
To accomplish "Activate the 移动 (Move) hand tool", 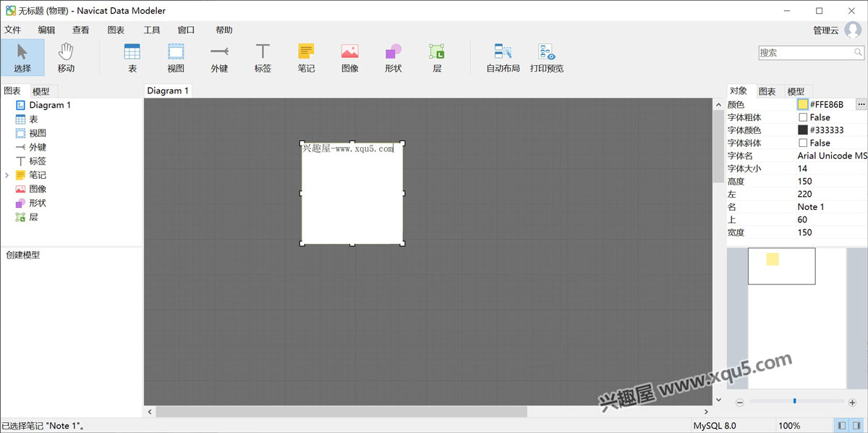I will (66, 57).
